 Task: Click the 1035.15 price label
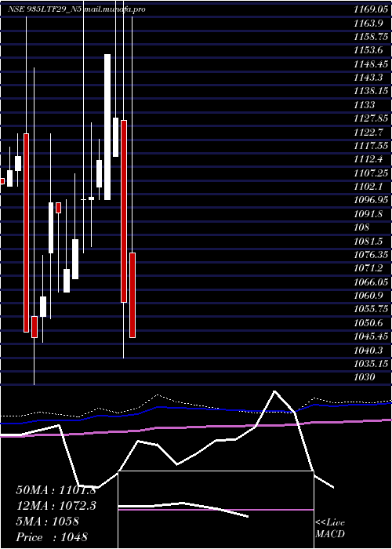click(371, 364)
